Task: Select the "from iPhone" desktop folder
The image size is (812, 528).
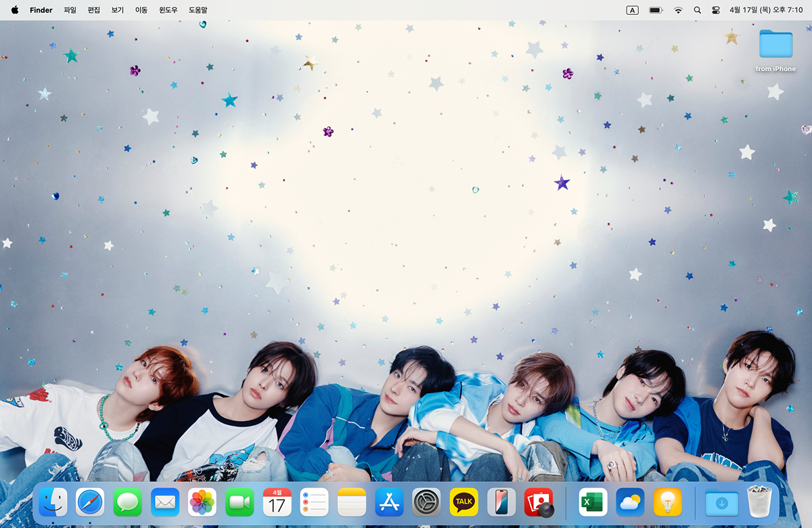Action: 775,45
